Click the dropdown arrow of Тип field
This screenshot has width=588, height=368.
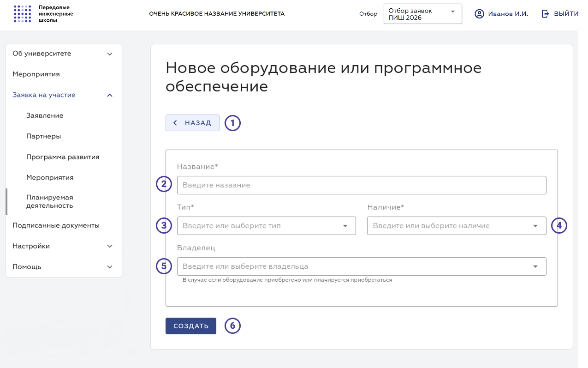(345, 226)
